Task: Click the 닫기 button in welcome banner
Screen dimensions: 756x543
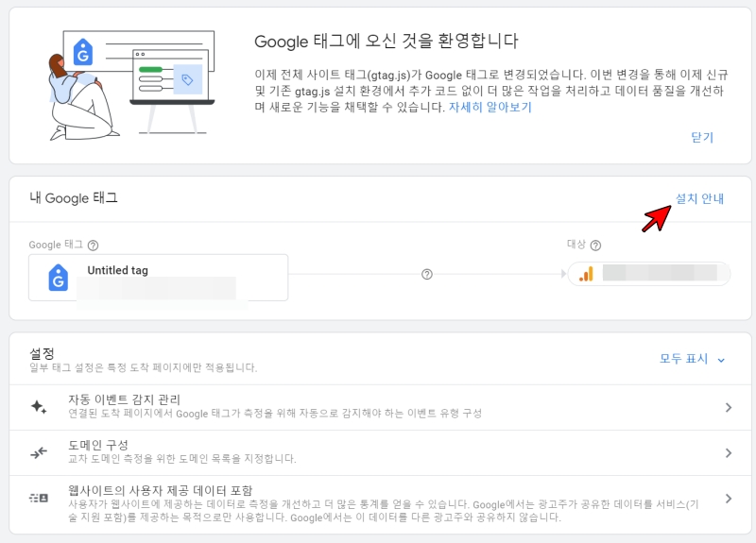Action: (x=701, y=137)
